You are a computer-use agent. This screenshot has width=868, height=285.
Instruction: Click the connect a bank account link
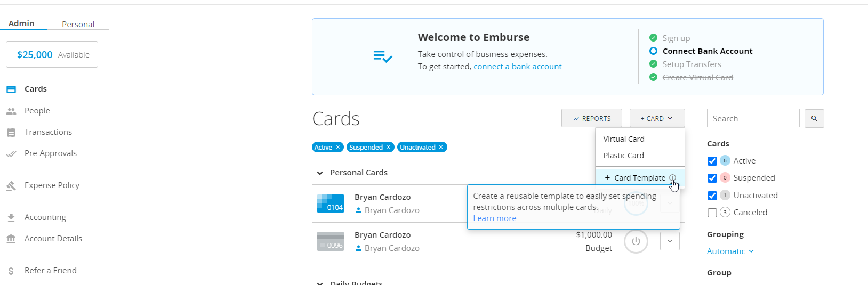click(518, 67)
